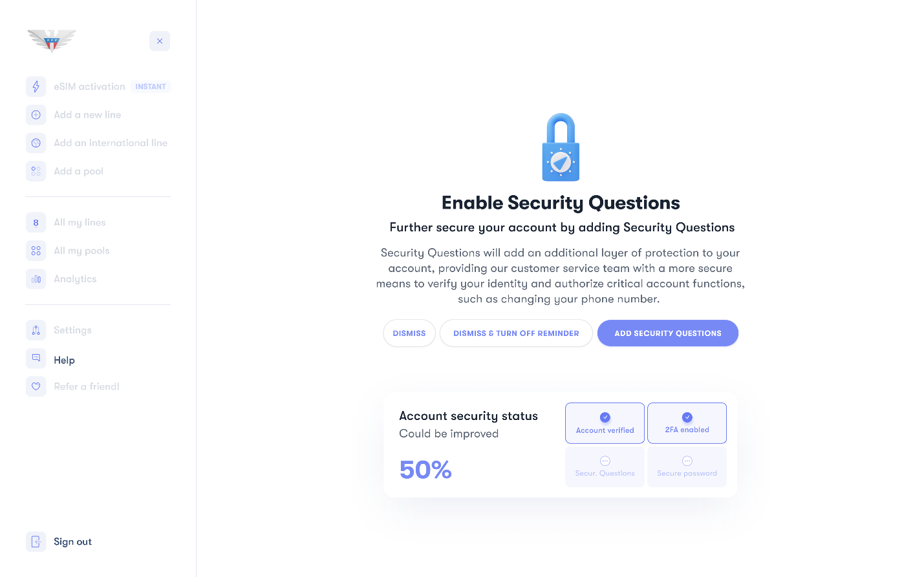Open the Add an international line icon

coord(36,142)
